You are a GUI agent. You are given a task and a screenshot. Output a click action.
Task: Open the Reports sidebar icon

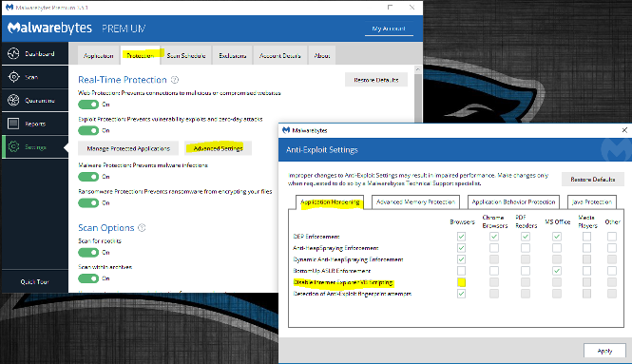(13, 124)
